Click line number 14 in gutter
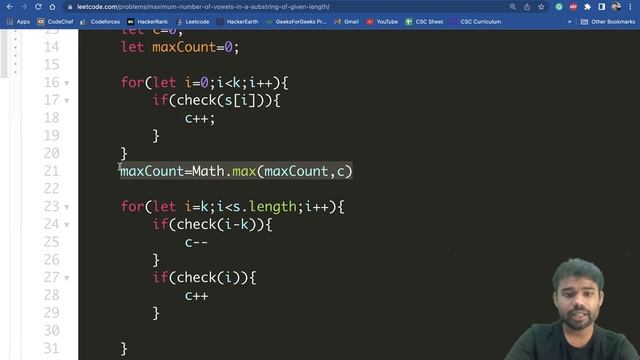 tap(51, 47)
